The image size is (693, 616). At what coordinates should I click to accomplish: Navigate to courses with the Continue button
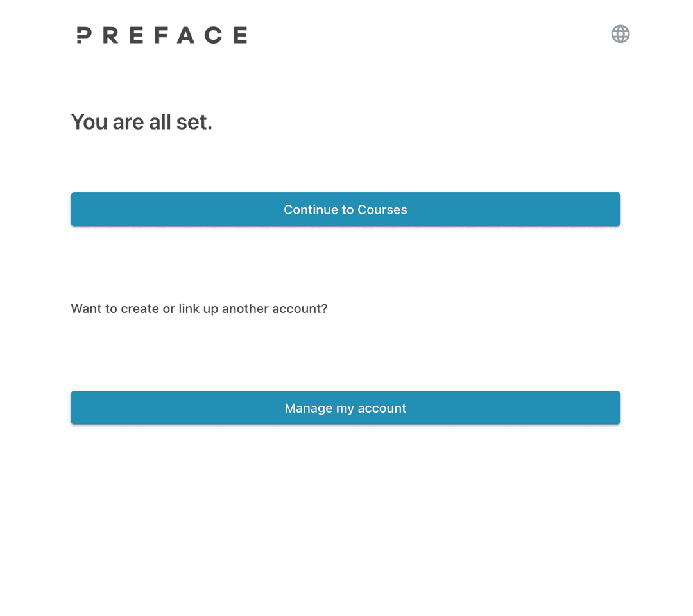[345, 210]
